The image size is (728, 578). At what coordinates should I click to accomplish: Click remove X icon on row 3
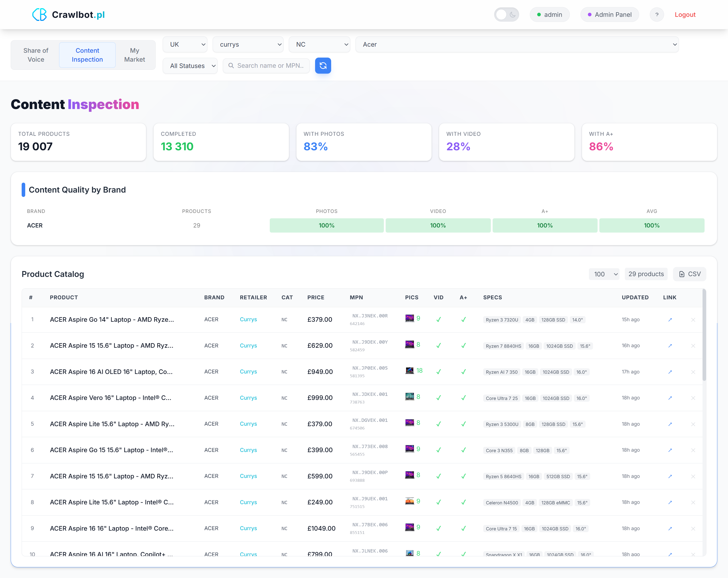click(x=693, y=372)
